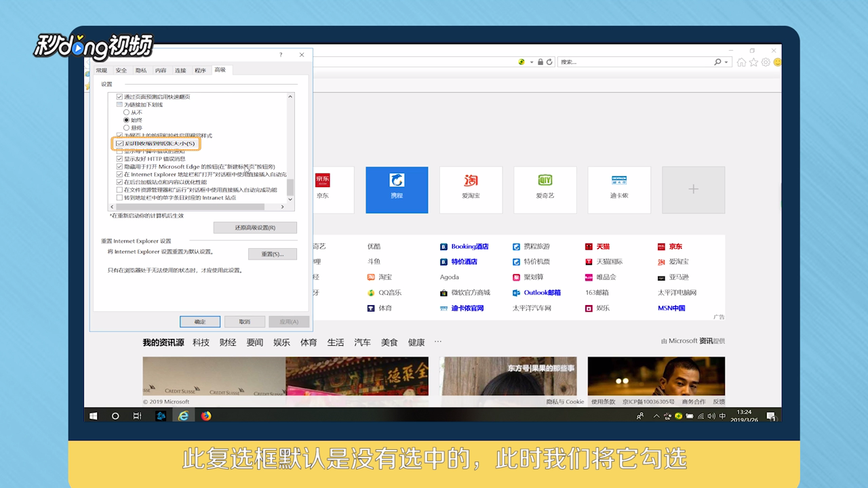
Task: Toggle 通过页面预测启用快速翻页 checkbox
Action: (x=120, y=97)
